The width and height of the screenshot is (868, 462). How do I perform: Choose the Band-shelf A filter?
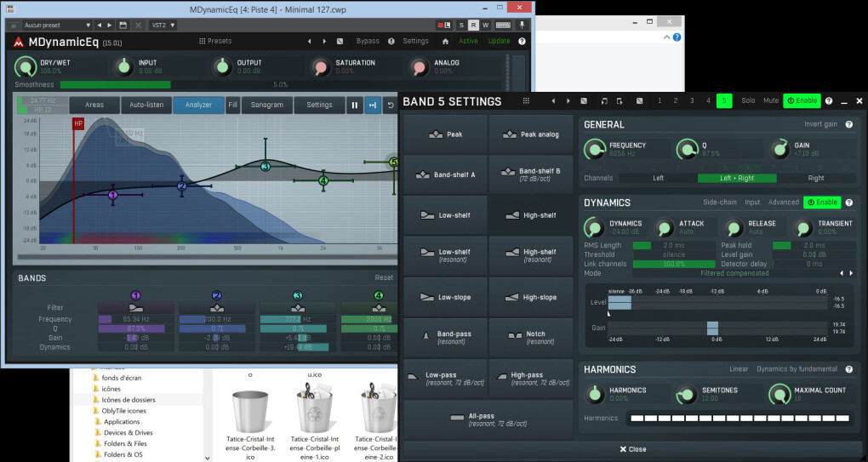[x=446, y=174]
